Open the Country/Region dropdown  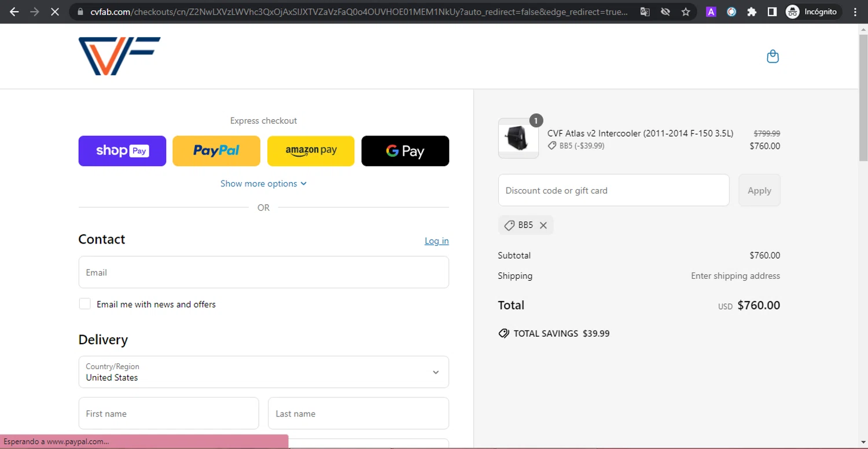tap(263, 372)
